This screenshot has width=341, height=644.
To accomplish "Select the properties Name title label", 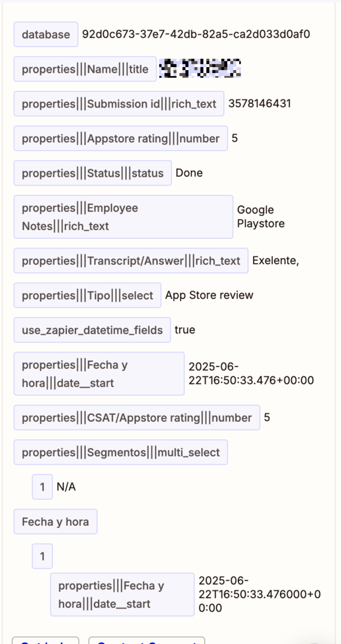I will pyautogui.click(x=85, y=69).
